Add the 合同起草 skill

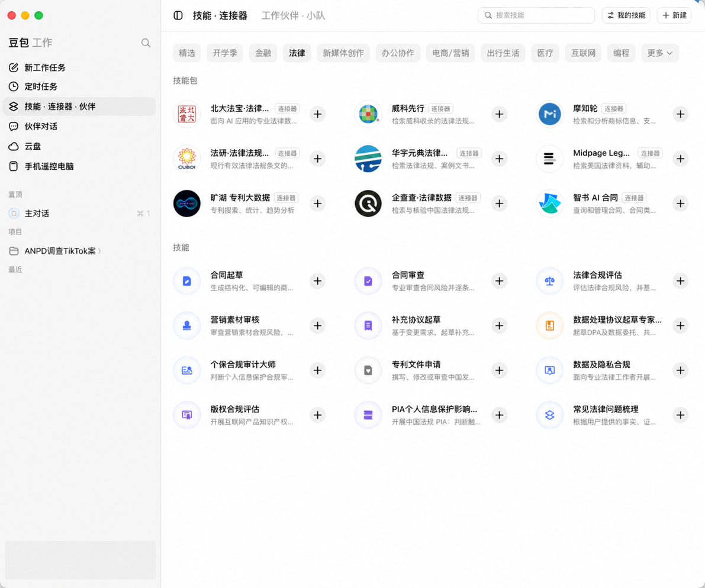click(x=317, y=281)
